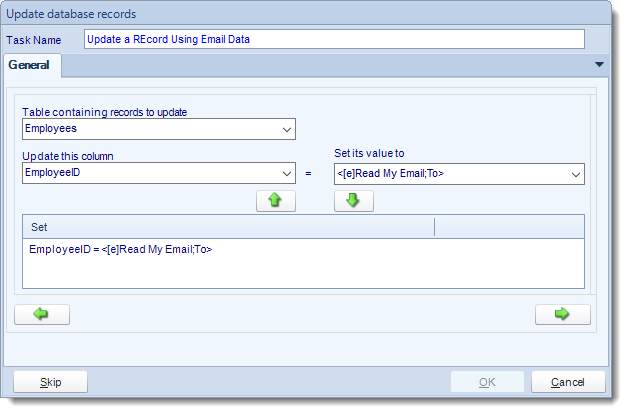Image resolution: width=627 pixels, height=413 pixels.
Task: Click the 'Task Name' label
Action: (x=34, y=40)
